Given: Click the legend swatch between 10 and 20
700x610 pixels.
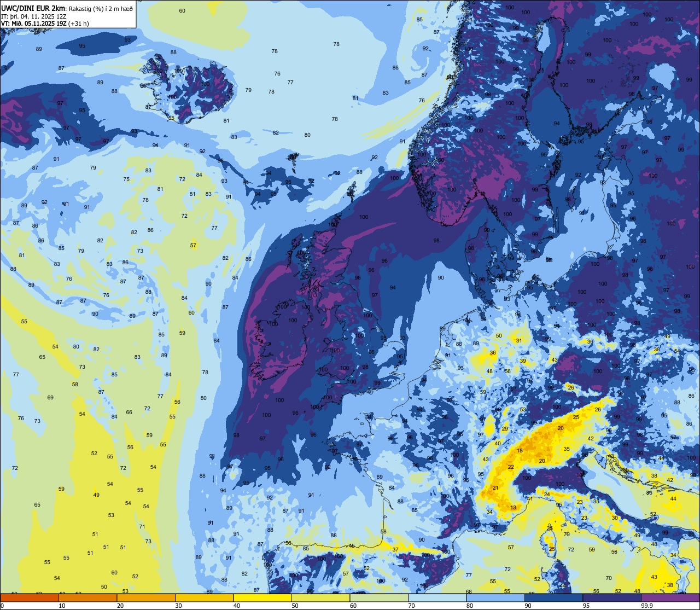Looking at the screenshot, I should 88,597.
